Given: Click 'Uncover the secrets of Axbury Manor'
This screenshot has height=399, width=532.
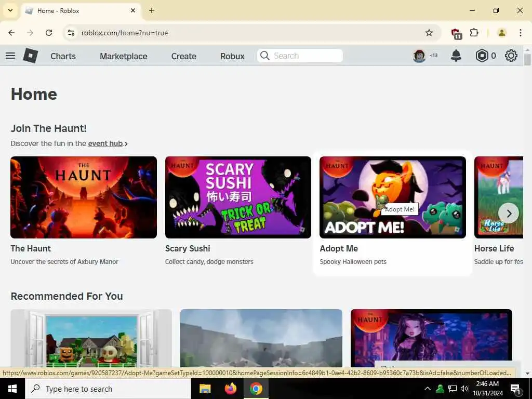Looking at the screenshot, I should click(64, 262).
